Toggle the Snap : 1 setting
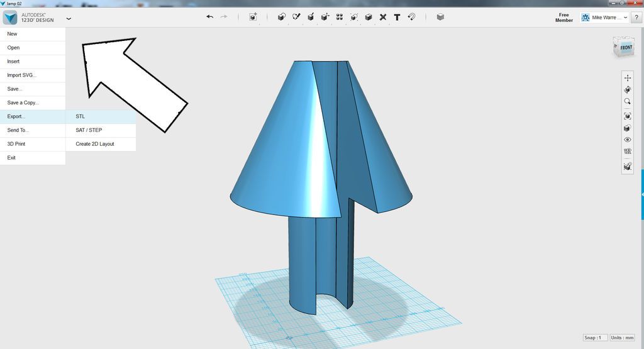Screen dimensions: 644x349 point(595,338)
